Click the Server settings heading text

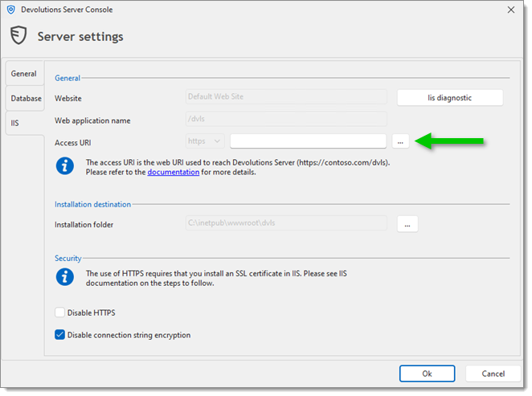point(80,37)
